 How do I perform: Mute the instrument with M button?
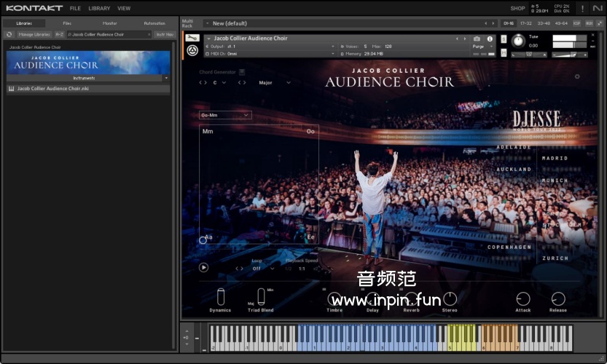(504, 52)
